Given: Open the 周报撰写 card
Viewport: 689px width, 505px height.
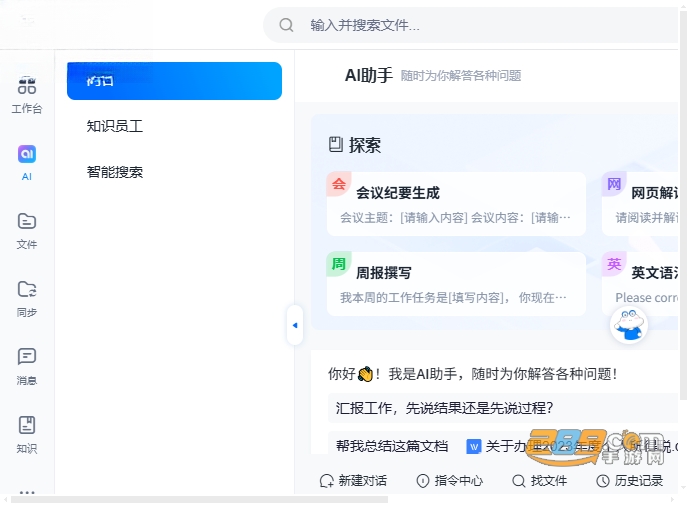Looking at the screenshot, I should point(456,284).
